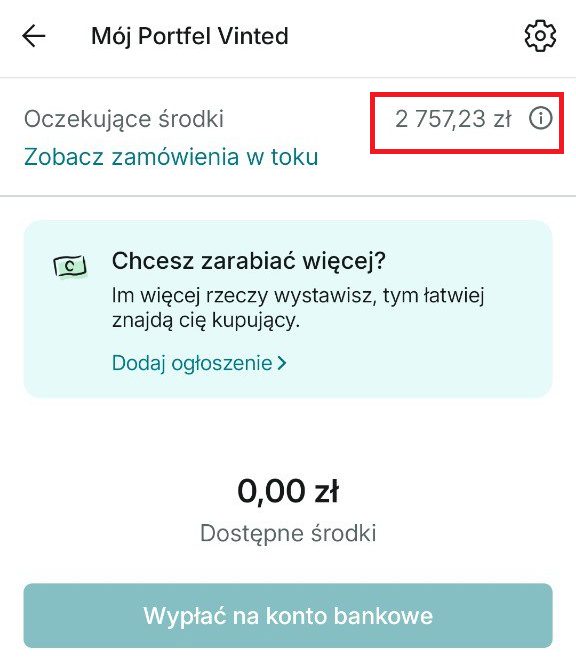Follow the Dodaj ogłoszenie link

[x=192, y=363]
